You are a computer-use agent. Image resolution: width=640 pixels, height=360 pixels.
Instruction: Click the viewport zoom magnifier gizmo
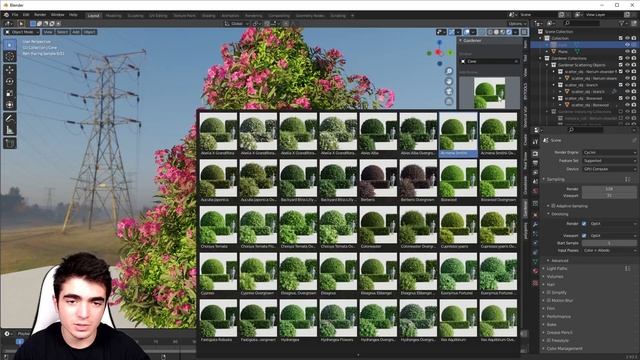449,71
